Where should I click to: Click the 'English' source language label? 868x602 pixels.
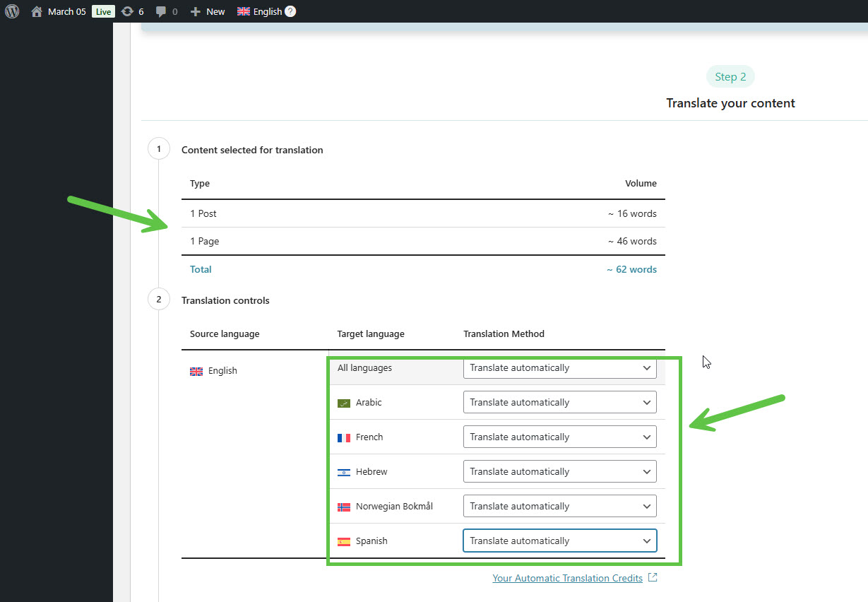(222, 371)
